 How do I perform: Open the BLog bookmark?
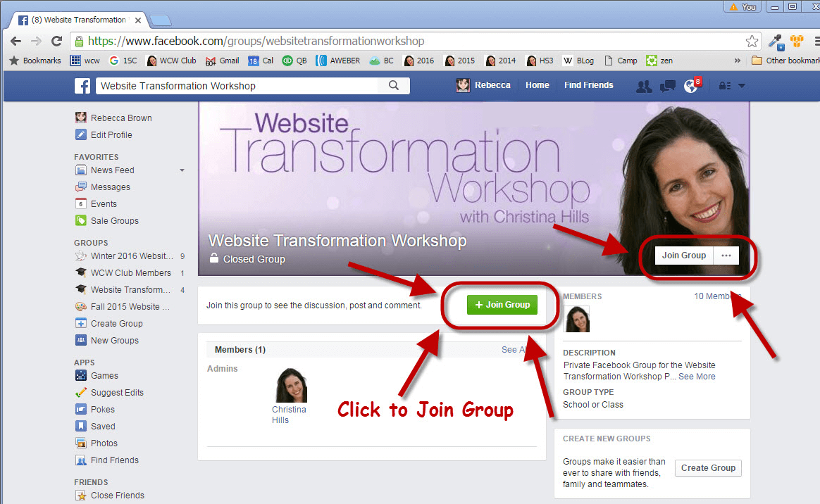tap(578, 61)
